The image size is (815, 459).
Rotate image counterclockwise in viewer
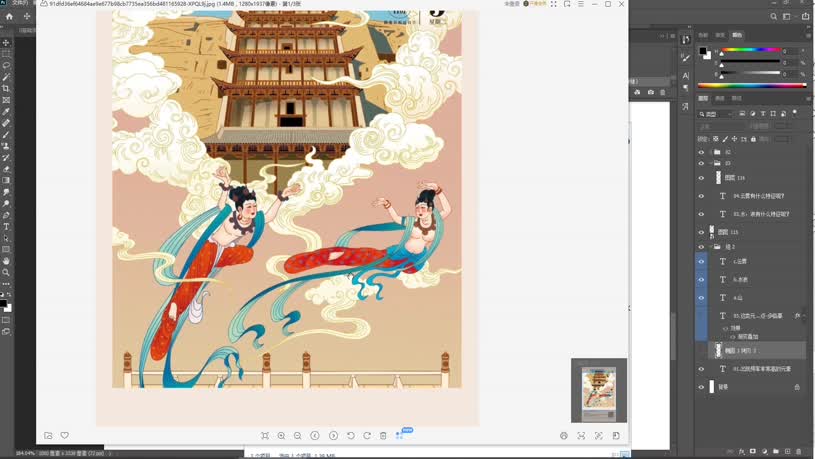click(351, 436)
